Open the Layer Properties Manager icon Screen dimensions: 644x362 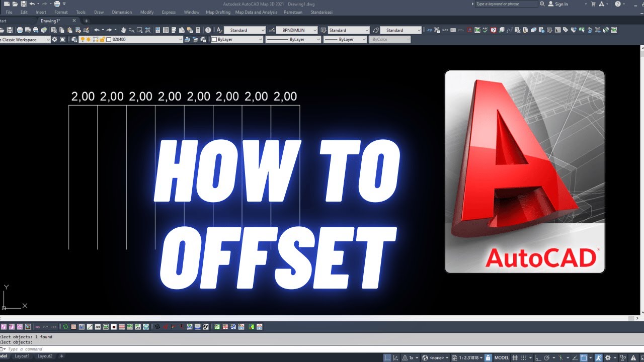74,39
